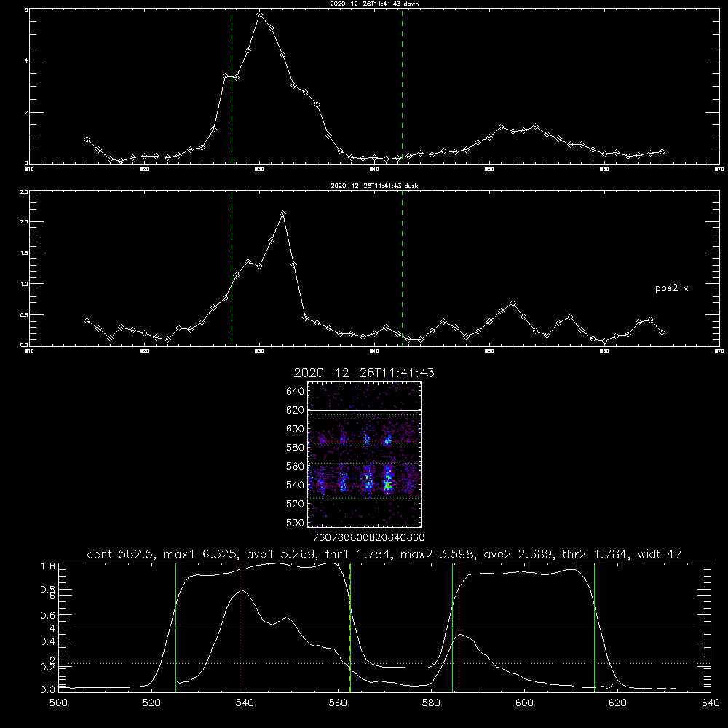Screen dimensions: 728x728
Task: Click the '580' x-axis label of the bottom plot
Action: 431,703
